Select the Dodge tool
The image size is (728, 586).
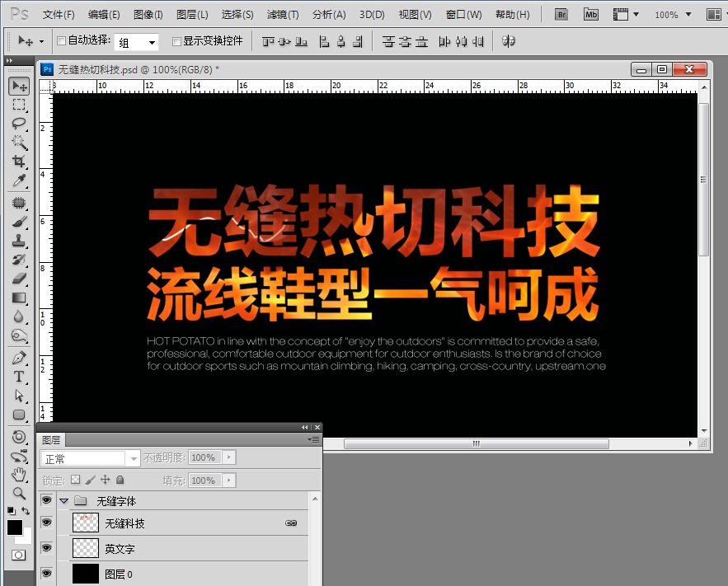coord(19,335)
